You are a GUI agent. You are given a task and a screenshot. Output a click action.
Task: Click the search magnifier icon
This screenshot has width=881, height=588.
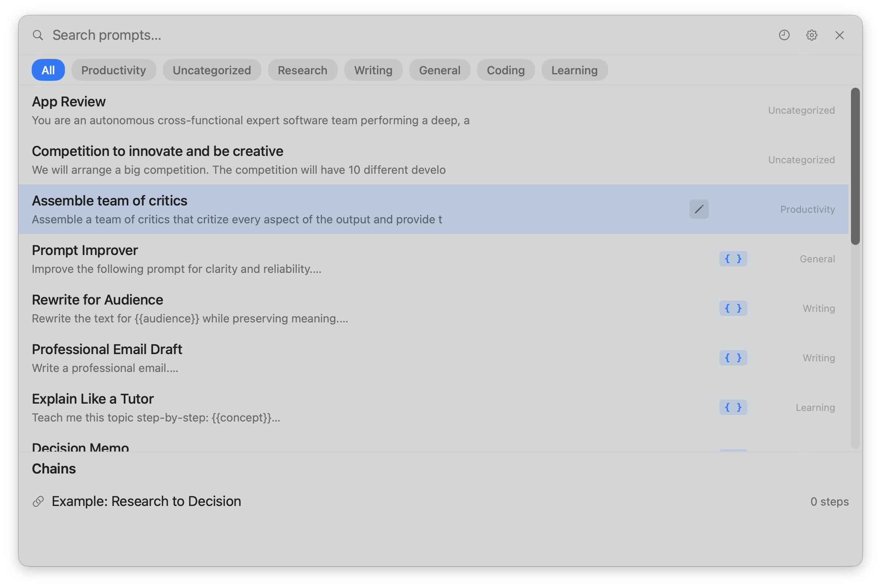(x=38, y=35)
